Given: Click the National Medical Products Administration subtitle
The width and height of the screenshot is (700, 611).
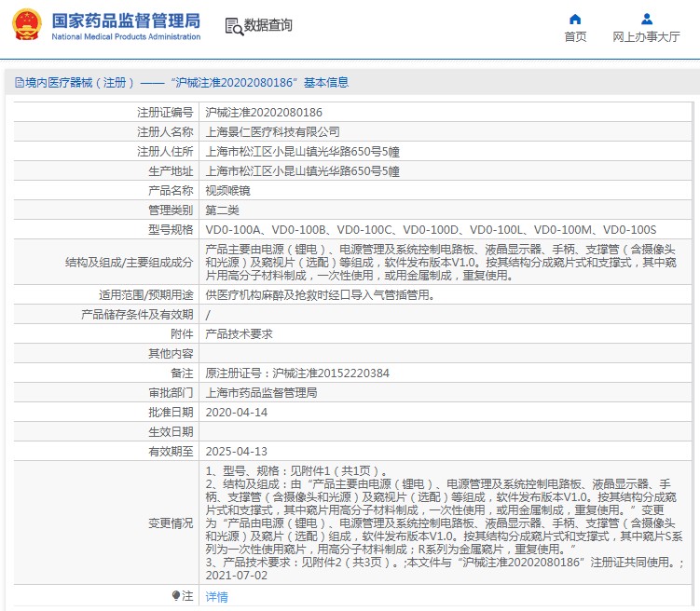Looking at the screenshot, I should pos(125,37).
